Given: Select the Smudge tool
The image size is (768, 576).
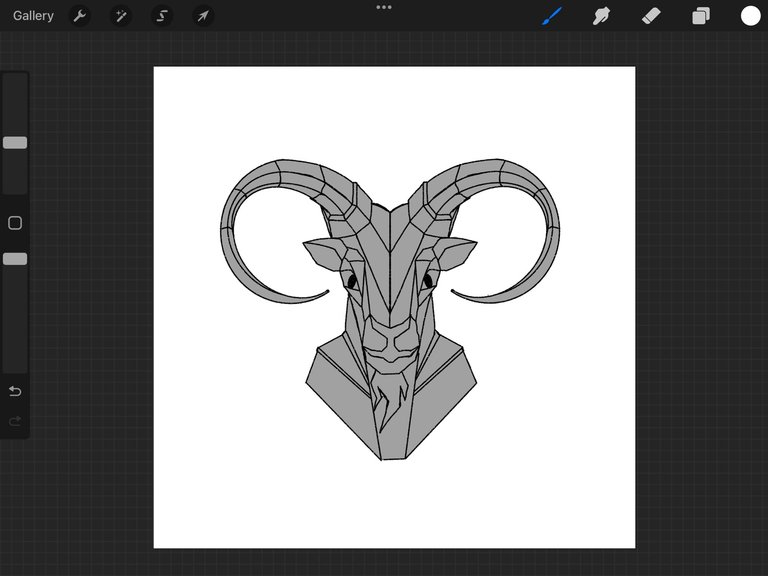Looking at the screenshot, I should tap(601, 16).
